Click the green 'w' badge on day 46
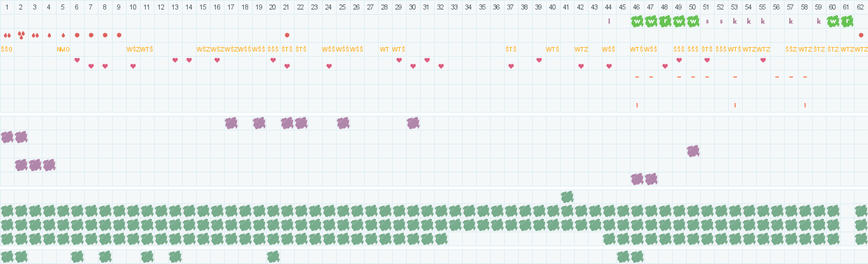 click(x=637, y=21)
